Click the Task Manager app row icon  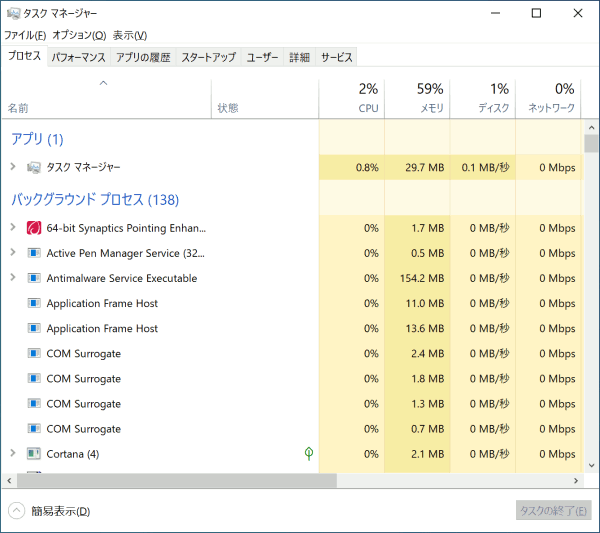coord(34,167)
